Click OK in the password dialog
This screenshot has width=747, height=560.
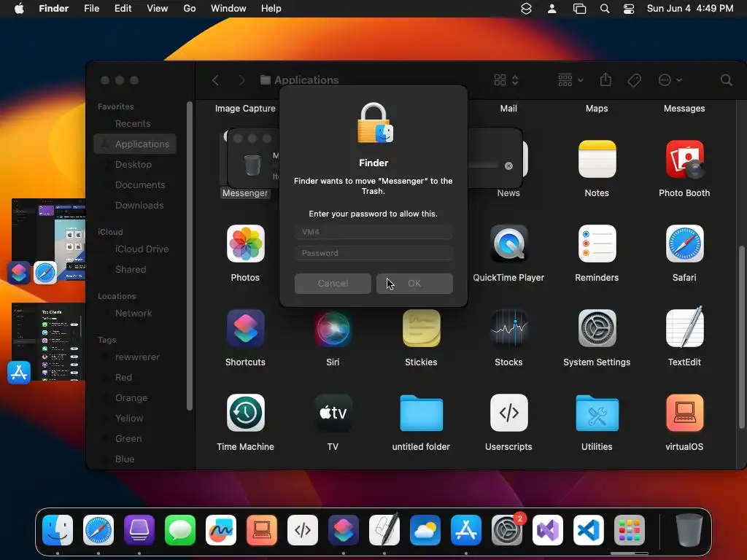point(414,284)
